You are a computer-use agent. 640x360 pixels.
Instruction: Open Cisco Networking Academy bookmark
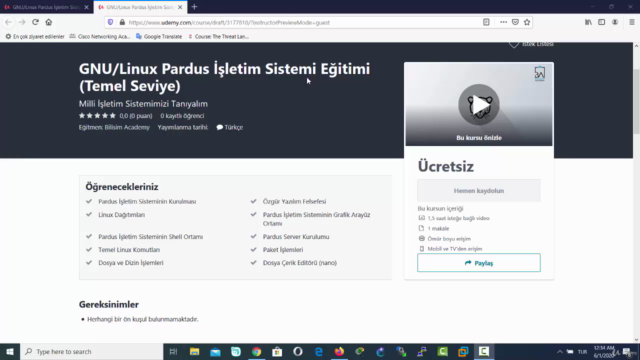coord(100,36)
